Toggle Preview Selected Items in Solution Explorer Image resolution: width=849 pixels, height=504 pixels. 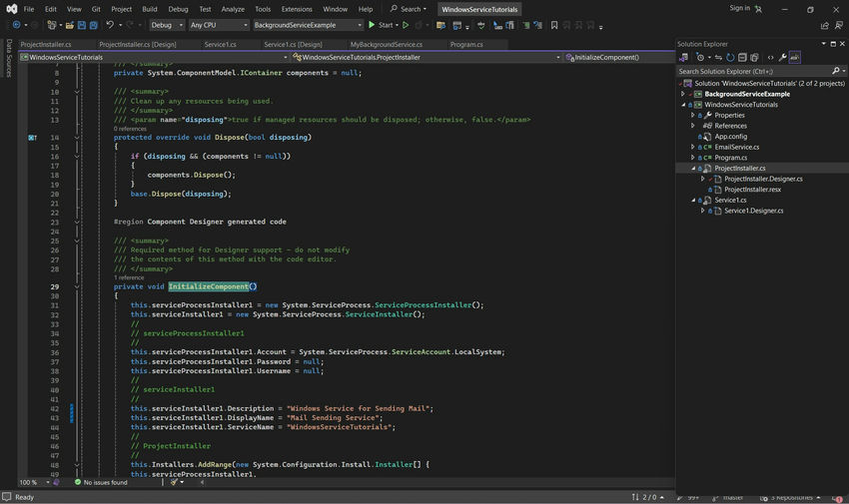point(795,57)
